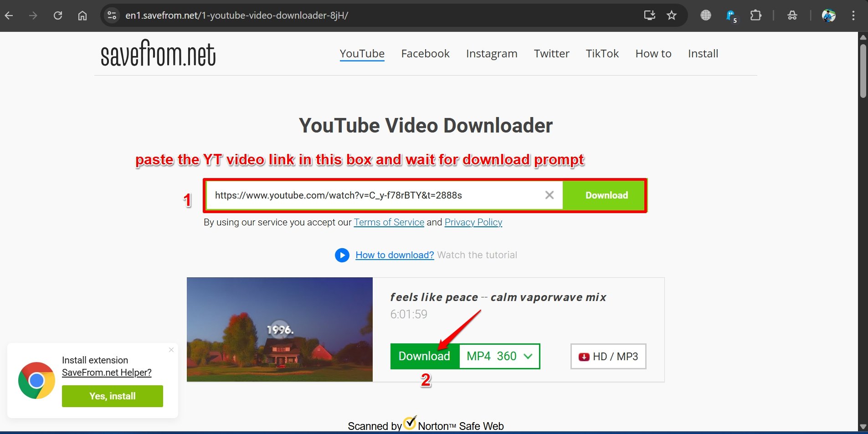Click the savefrom.net logo
This screenshot has width=868, height=434.
158,53
